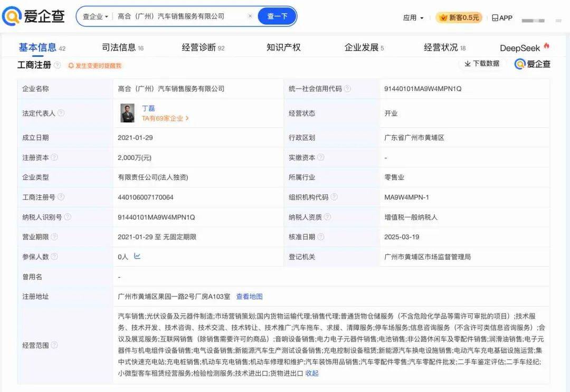Open the 司法信息 tab
Screen dimensions: 570x392
tap(122, 47)
